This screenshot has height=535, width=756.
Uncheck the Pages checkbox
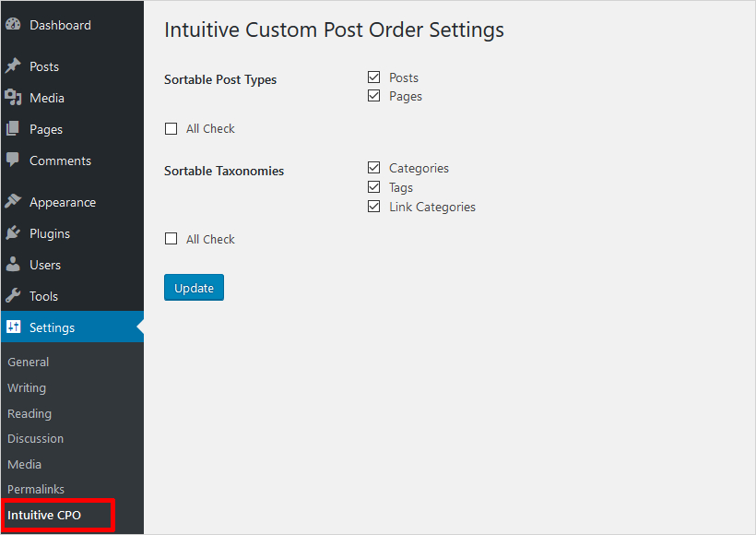[x=373, y=96]
